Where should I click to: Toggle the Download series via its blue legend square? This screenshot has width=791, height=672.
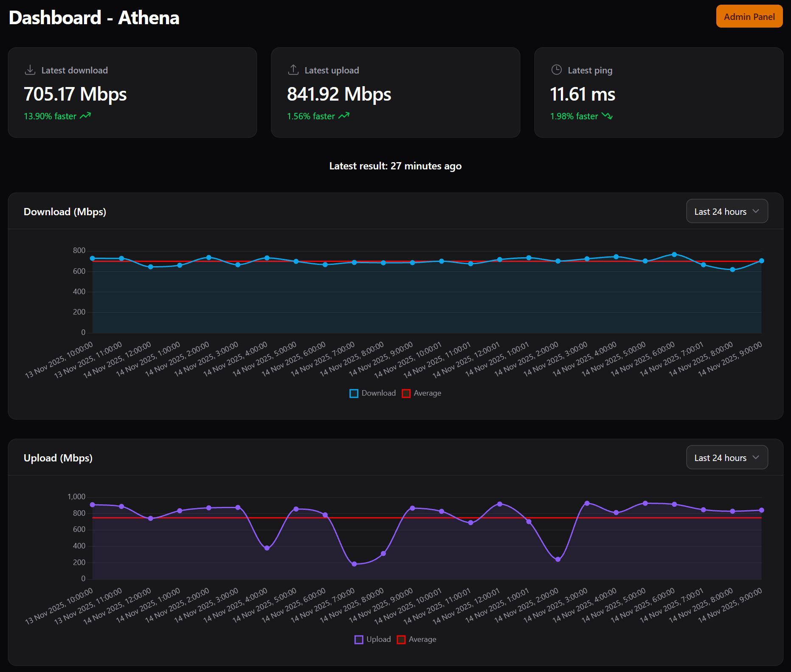[x=354, y=394]
